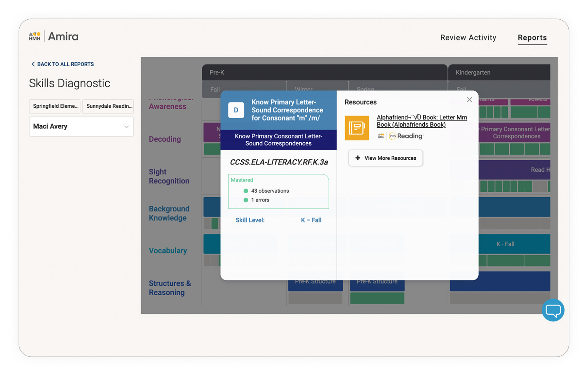Click the CCSS.ELA-LITERACY.RF.K.3a standard code

(279, 162)
